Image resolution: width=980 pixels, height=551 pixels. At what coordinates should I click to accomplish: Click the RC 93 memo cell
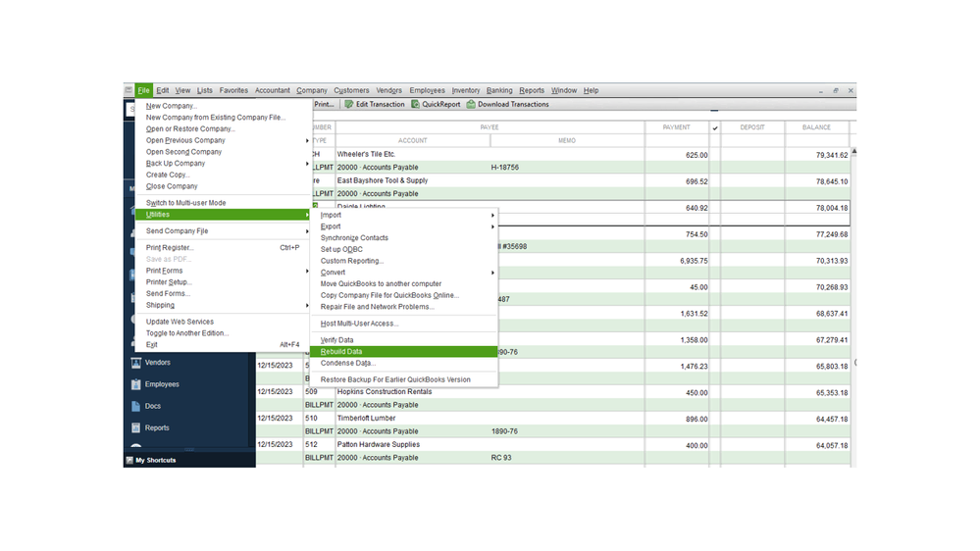(x=501, y=458)
